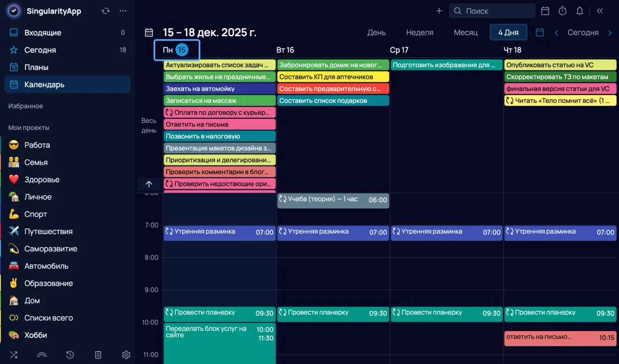This screenshot has width=619, height=364.
Task: Click the shuffle icon in sidebar footer
Action: pos(14,355)
